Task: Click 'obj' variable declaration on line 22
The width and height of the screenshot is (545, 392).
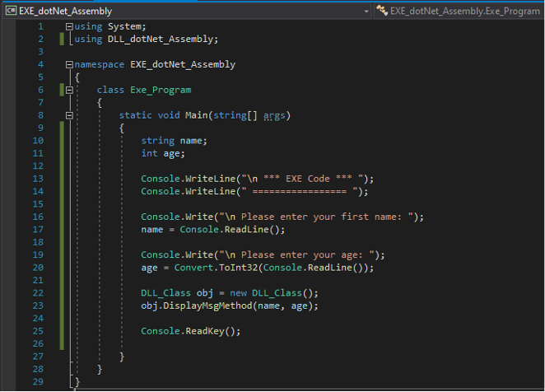Action: pyautogui.click(x=205, y=293)
